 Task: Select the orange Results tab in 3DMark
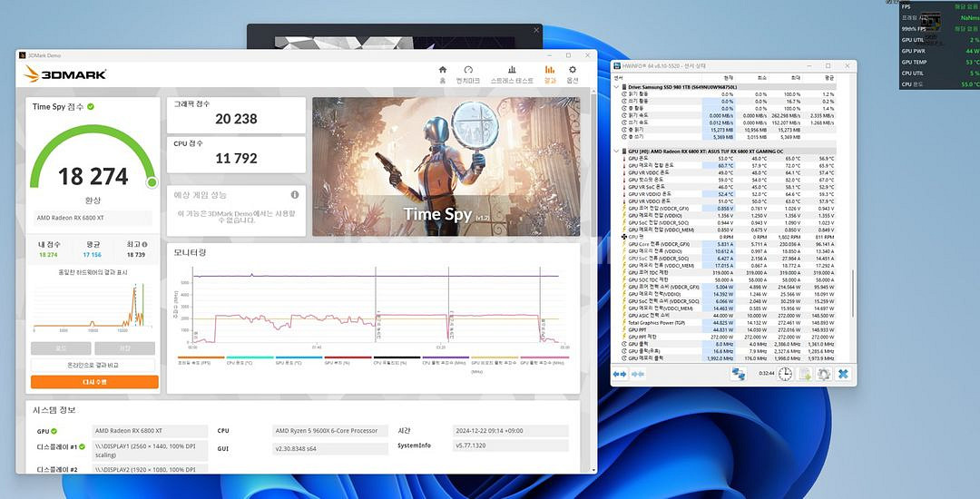(x=550, y=73)
